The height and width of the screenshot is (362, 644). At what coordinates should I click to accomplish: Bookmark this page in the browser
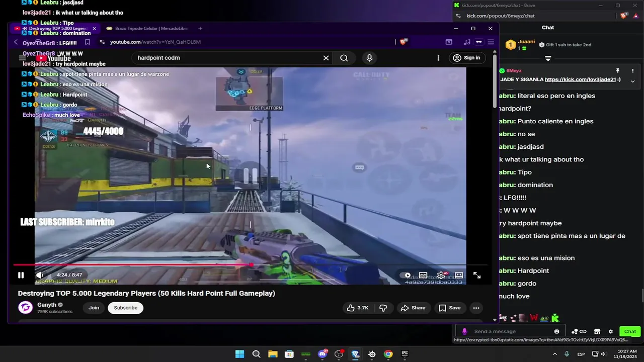point(88,42)
